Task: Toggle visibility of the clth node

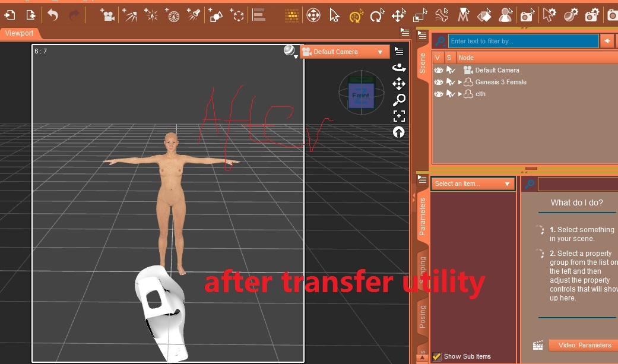Action: click(x=439, y=94)
